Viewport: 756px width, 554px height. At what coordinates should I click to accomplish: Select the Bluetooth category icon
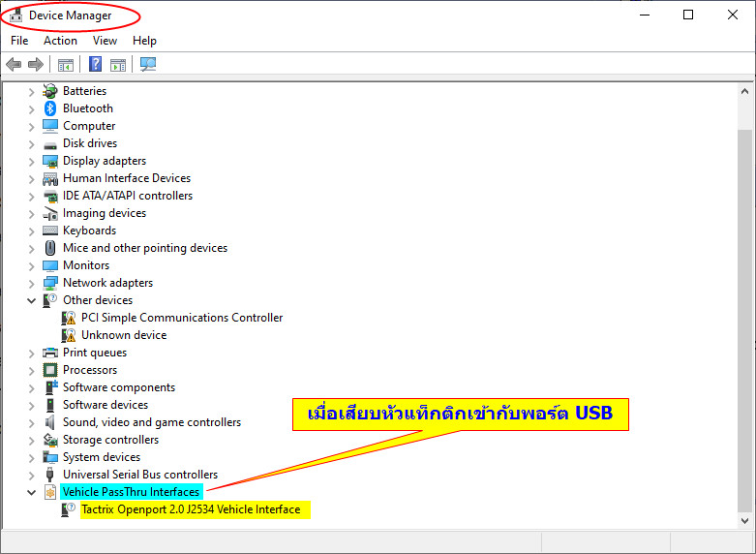point(50,108)
